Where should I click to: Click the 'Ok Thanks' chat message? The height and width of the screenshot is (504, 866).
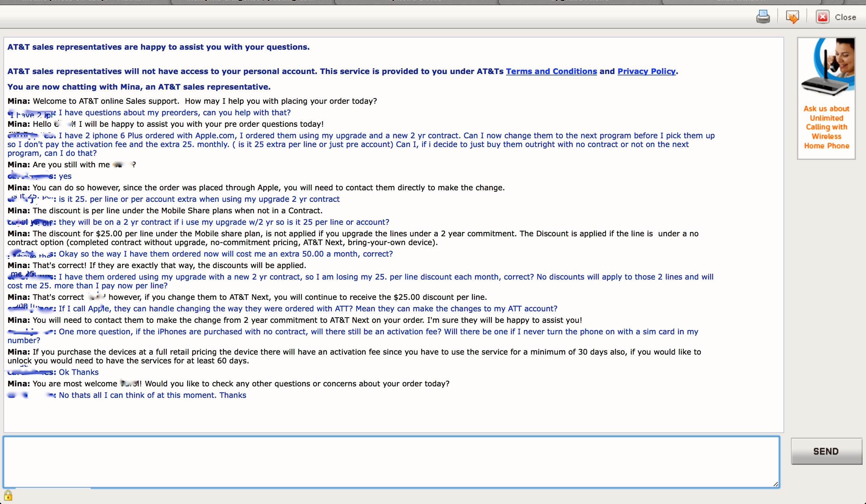point(78,372)
